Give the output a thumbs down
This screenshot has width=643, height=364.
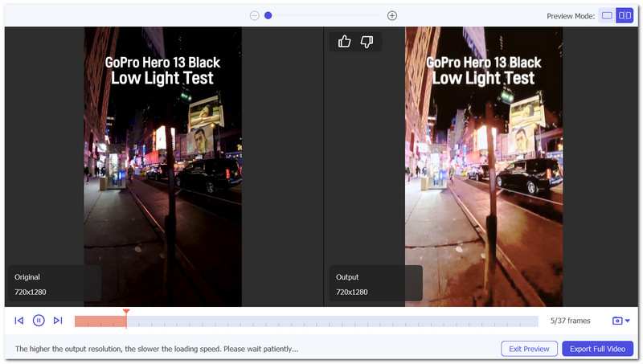coord(367,42)
